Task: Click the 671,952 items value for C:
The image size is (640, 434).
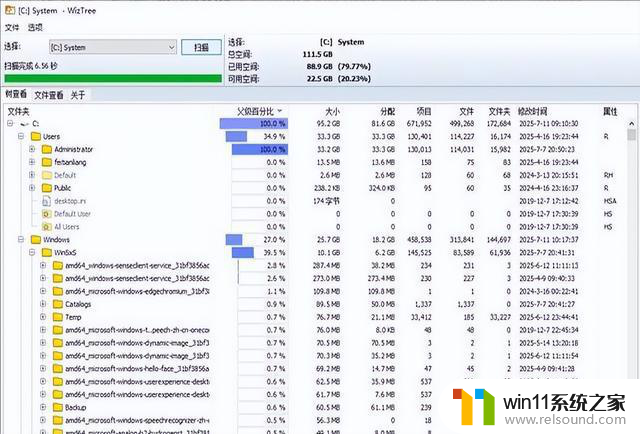Action: pos(419,124)
